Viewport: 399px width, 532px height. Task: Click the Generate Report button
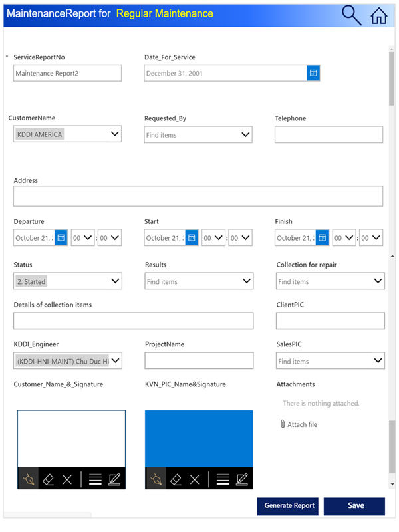288,506
